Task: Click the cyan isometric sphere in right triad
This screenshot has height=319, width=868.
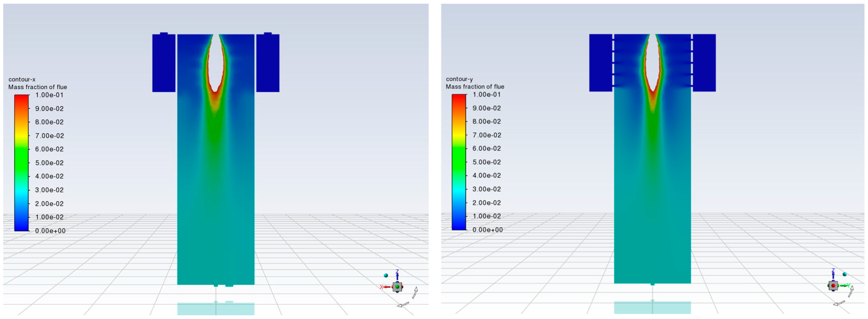Action: pyautogui.click(x=844, y=274)
